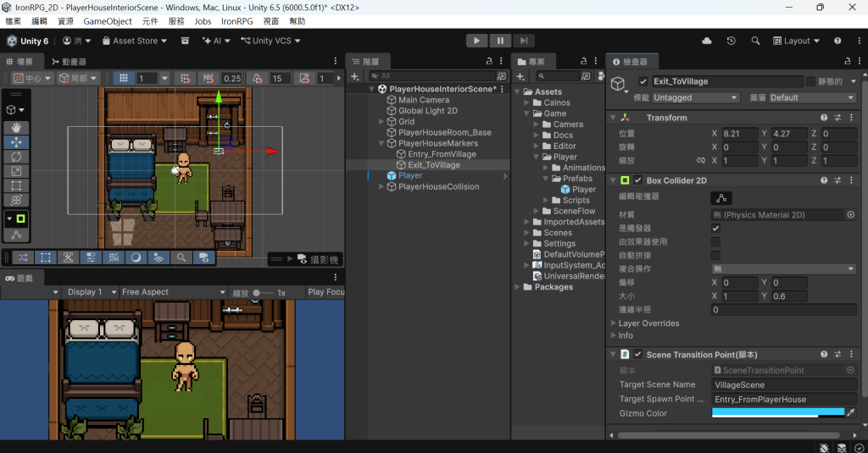Expand the Cainos folder in Project
The width and height of the screenshot is (868, 453).
(x=527, y=103)
